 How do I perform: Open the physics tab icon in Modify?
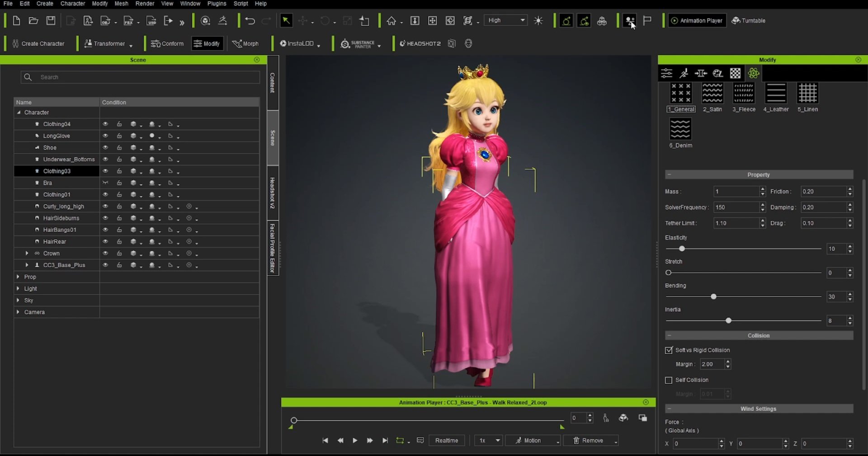pyautogui.click(x=753, y=73)
